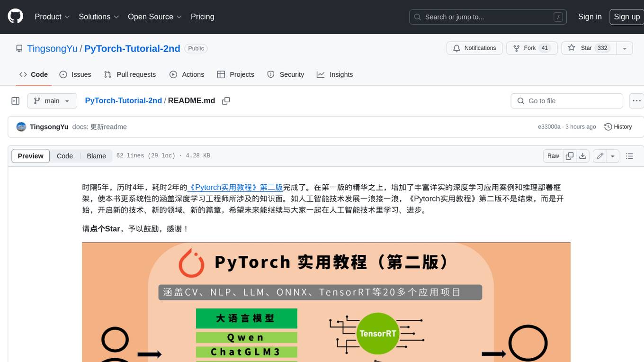This screenshot has width=644, height=362.
Task: Expand the Open Source menu
Action: (155, 17)
